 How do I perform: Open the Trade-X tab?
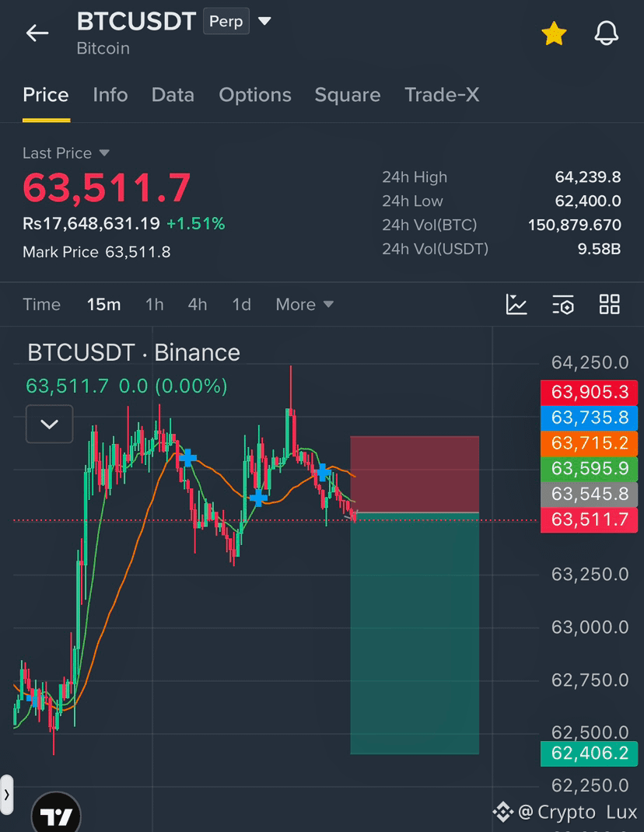443,95
